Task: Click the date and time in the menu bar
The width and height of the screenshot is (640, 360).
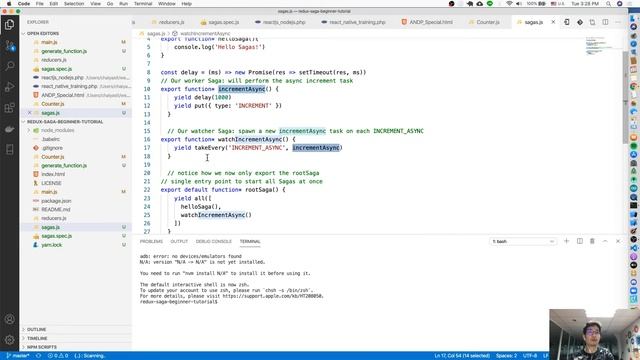Action: [585, 4]
